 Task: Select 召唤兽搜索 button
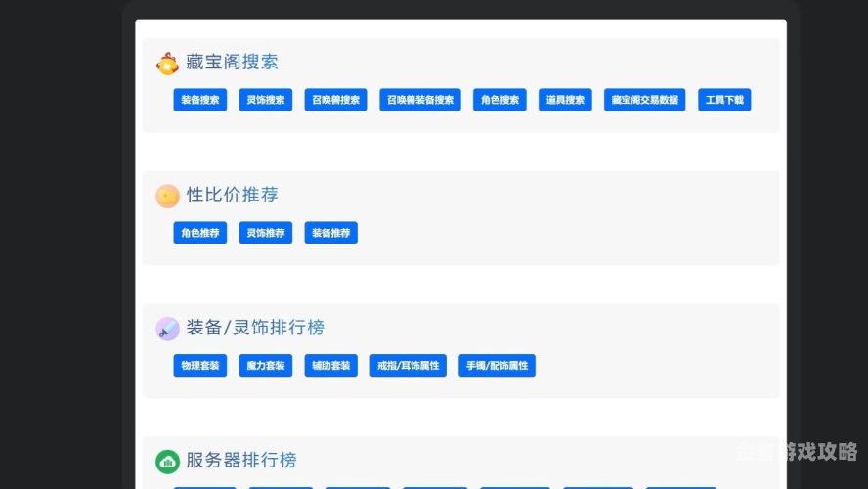335,100
